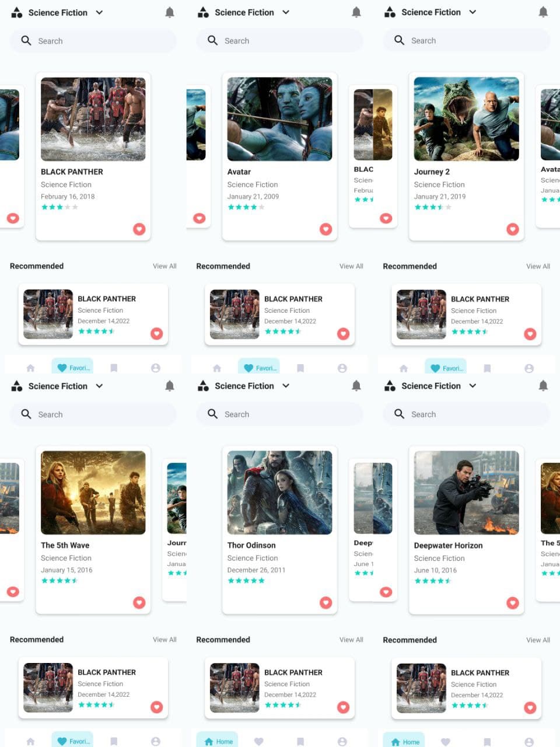Favorite the Journey 2 movie
Image resolution: width=560 pixels, height=747 pixels.
(x=513, y=229)
